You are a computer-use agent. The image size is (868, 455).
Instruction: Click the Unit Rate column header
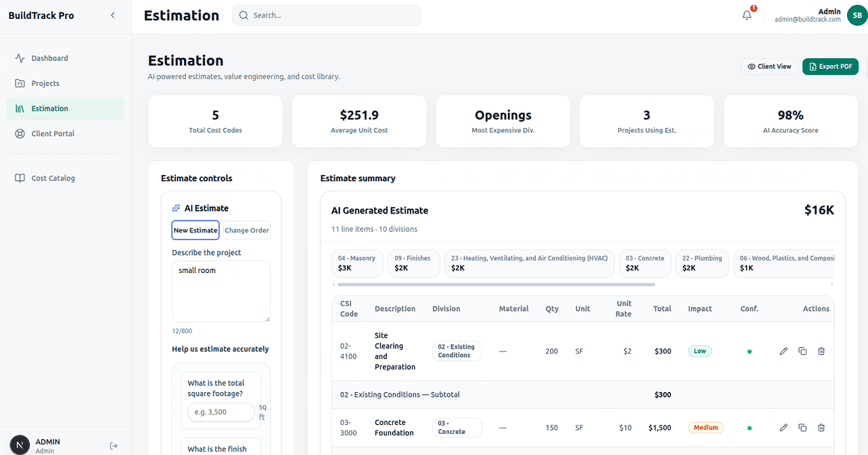(623, 309)
